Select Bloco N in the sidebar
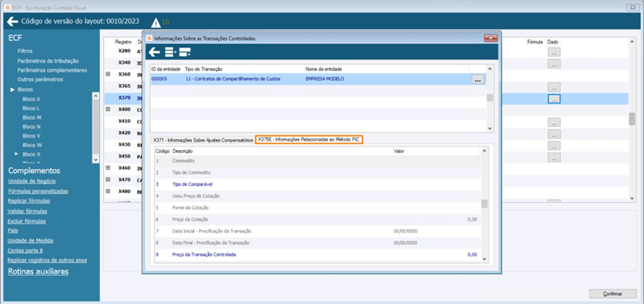This screenshot has height=304, width=644. click(31, 127)
